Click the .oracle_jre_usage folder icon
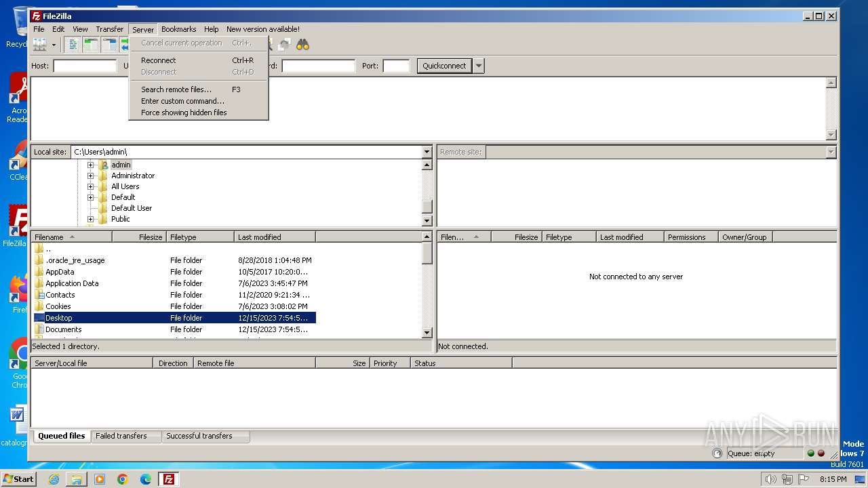Viewport: 868px width, 488px height. point(39,260)
